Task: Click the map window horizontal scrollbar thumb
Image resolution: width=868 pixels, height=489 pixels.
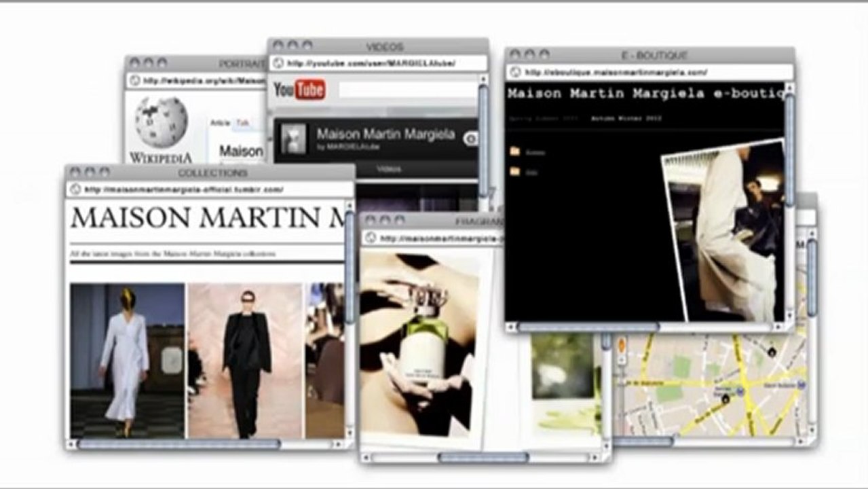Action: [x=643, y=441]
